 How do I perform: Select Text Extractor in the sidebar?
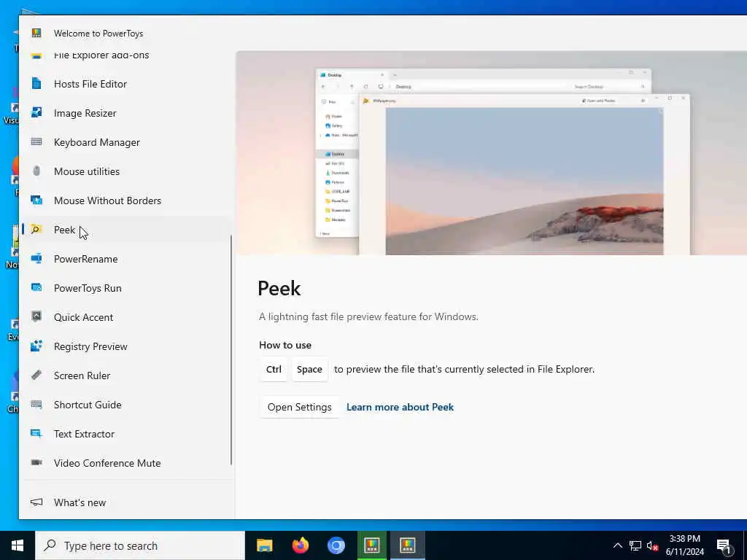pyautogui.click(x=127, y=434)
